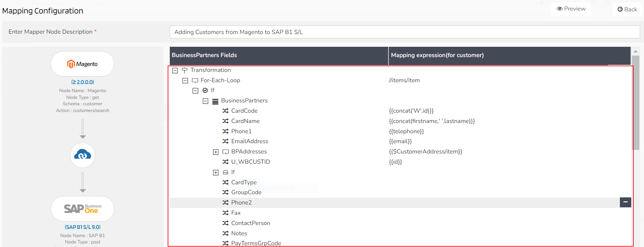Screen dimensions: 644x247
Task: Click the Transformation signpost icon
Action: pyautogui.click(x=185, y=70)
